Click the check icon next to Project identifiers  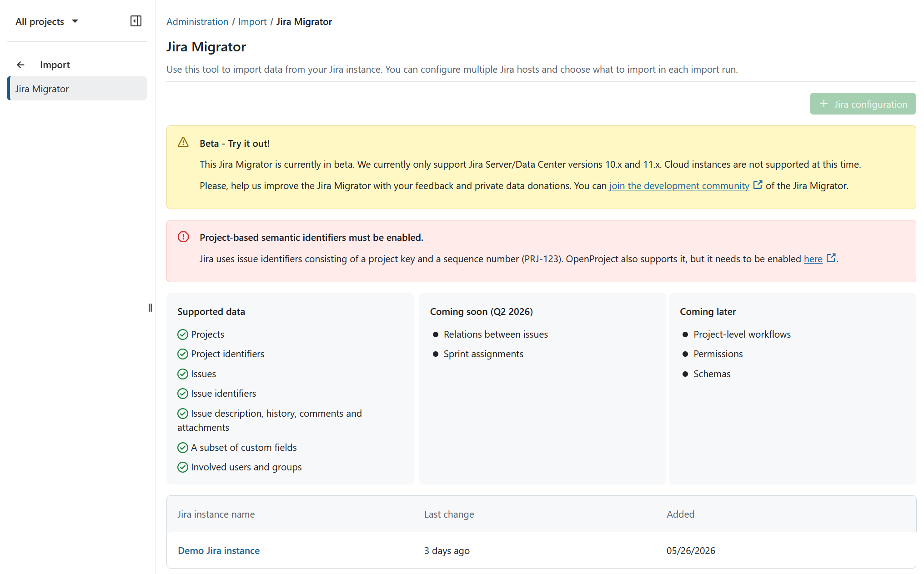tap(183, 354)
